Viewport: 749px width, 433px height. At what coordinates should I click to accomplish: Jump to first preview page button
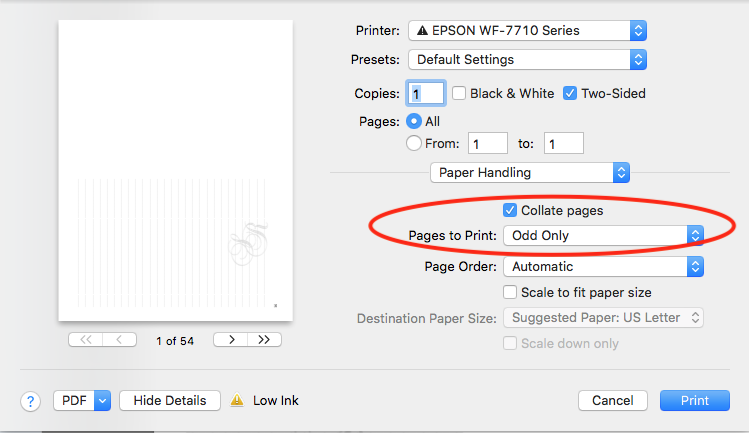point(86,340)
